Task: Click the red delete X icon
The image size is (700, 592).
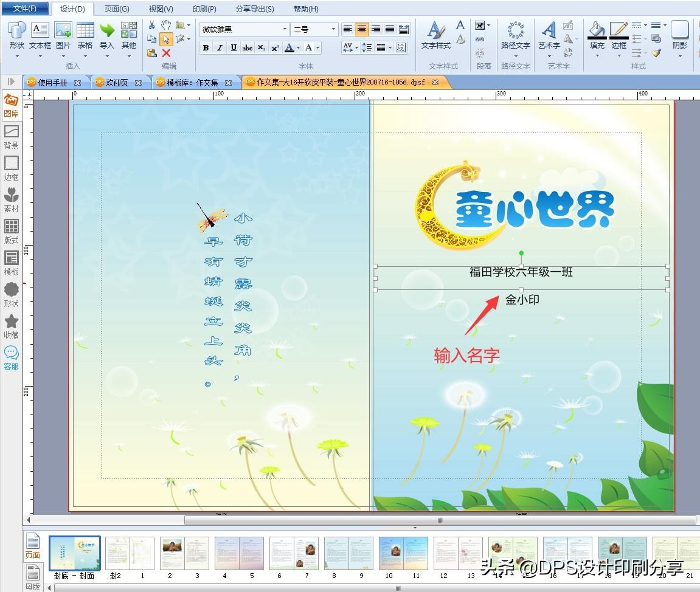Action: coord(166,53)
